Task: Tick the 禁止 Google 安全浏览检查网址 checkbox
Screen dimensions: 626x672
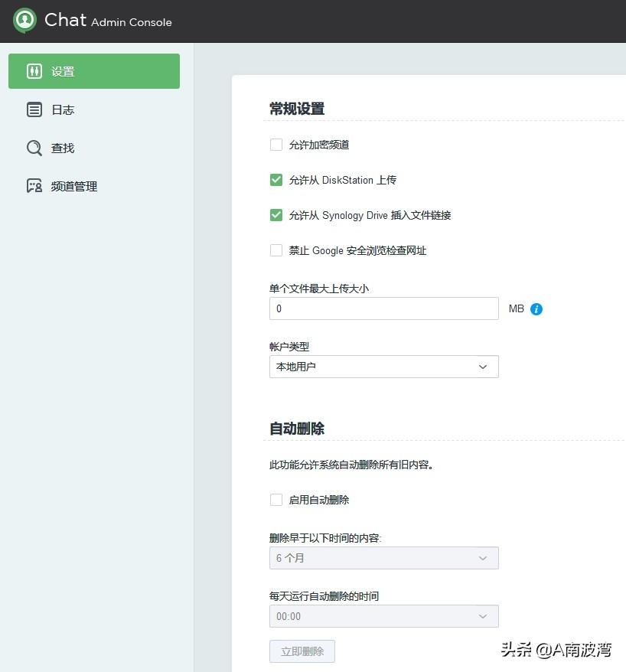Action: coord(276,250)
